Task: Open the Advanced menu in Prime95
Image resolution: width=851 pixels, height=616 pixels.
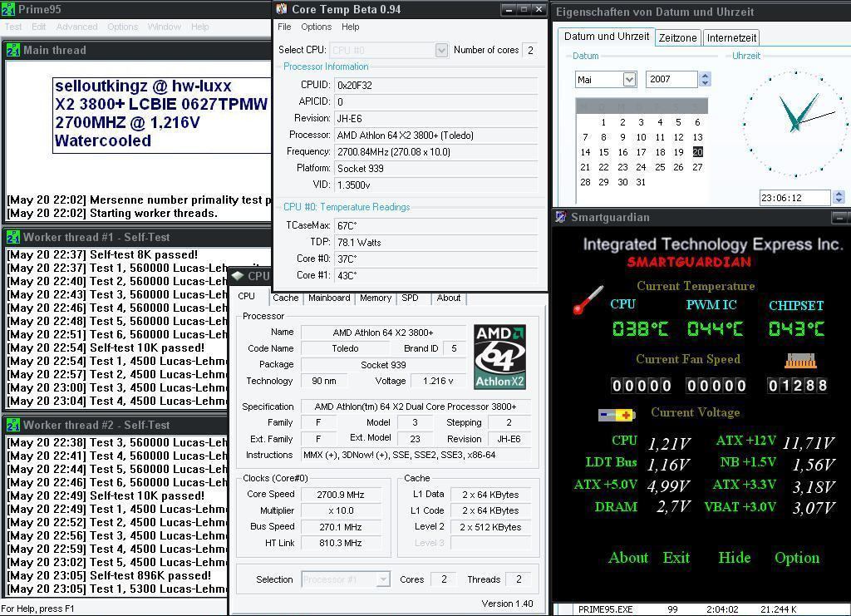Action: pyautogui.click(x=77, y=27)
